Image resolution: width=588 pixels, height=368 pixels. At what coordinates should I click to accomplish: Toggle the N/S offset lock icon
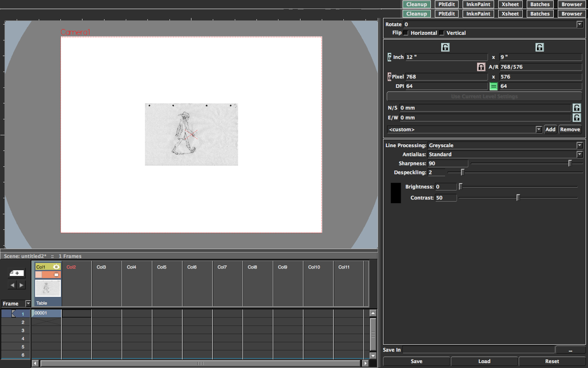(x=577, y=108)
